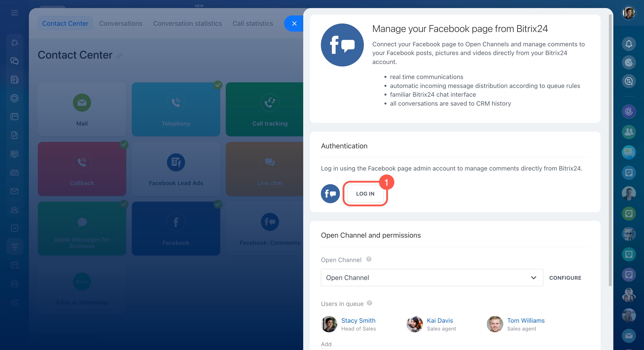Click the panel's vertical scrollbar

click(x=610, y=150)
